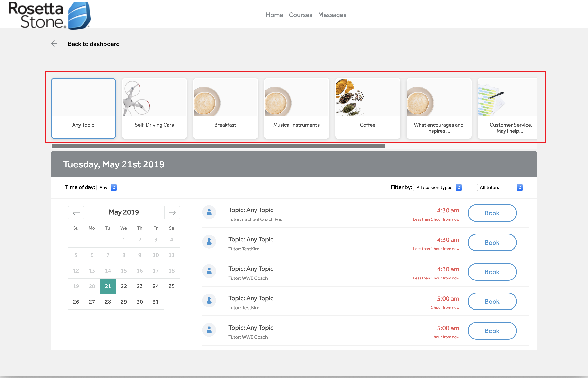Click the Back to dashboard link
Image resolution: width=588 pixels, height=378 pixels.
[93, 44]
